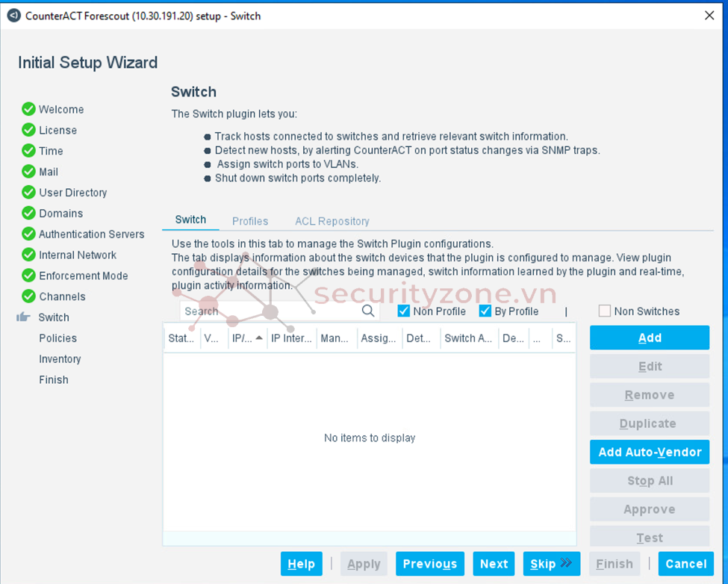Open the ACL Repository tab
The height and width of the screenshot is (584, 728).
point(332,221)
